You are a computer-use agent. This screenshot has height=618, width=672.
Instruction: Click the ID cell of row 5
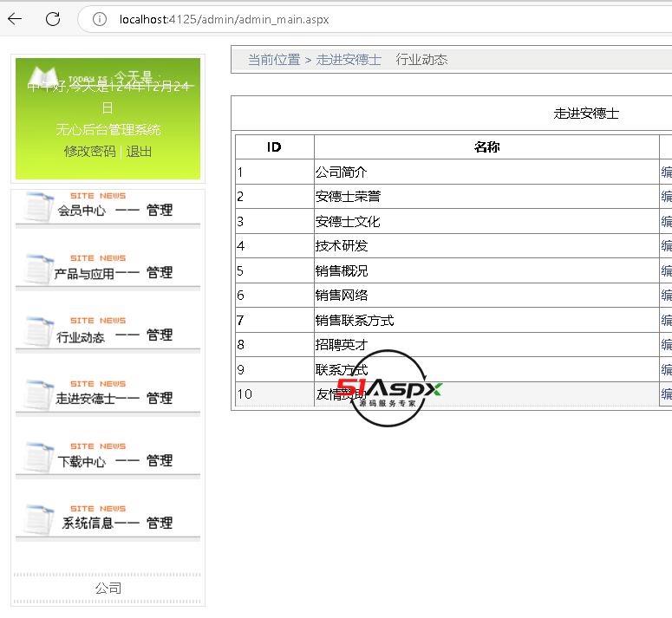[274, 270]
